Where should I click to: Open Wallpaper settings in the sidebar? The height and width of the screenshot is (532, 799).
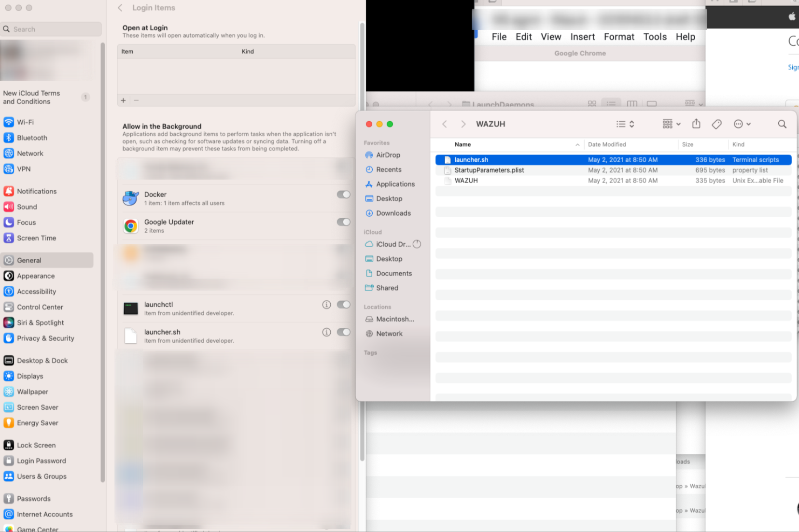click(32, 392)
